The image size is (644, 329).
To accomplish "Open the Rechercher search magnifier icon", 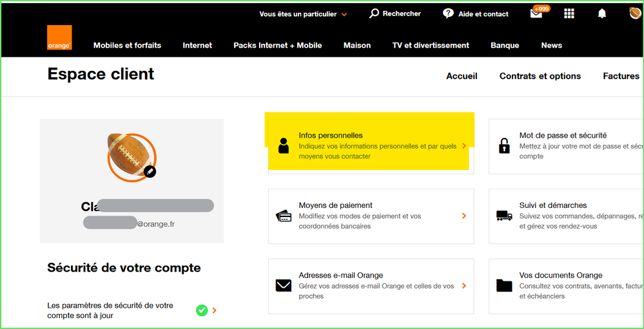I will pos(374,14).
